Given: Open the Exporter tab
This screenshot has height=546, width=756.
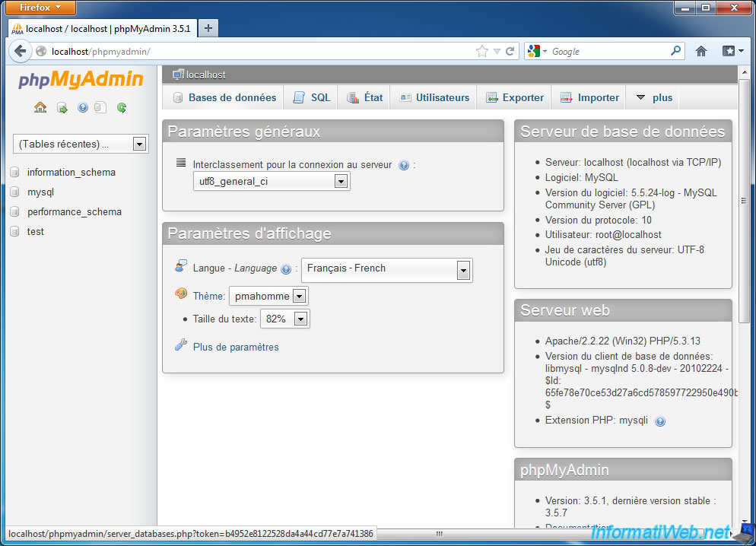Looking at the screenshot, I should 515,97.
